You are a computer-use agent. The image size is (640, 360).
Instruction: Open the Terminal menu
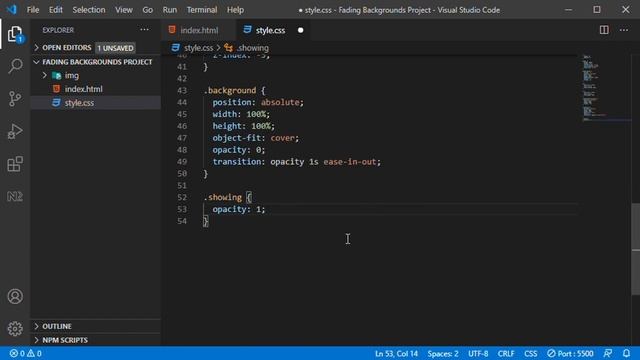point(202,10)
